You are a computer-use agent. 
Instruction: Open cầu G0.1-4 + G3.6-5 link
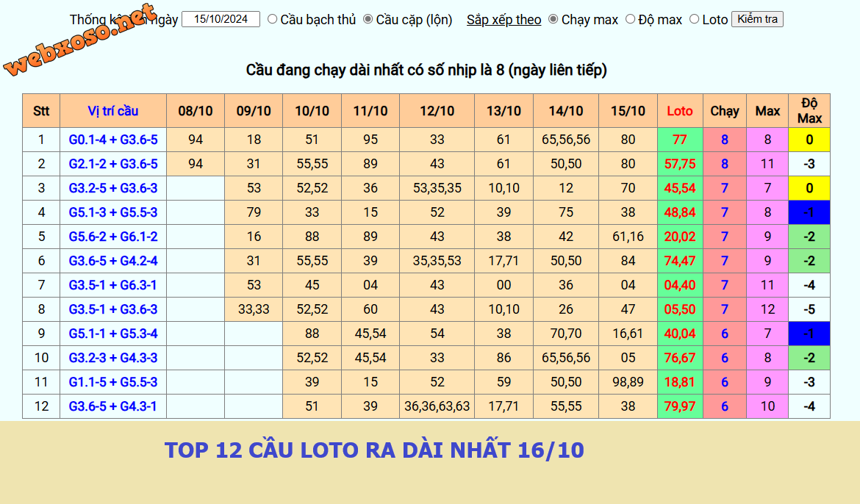[x=113, y=140]
